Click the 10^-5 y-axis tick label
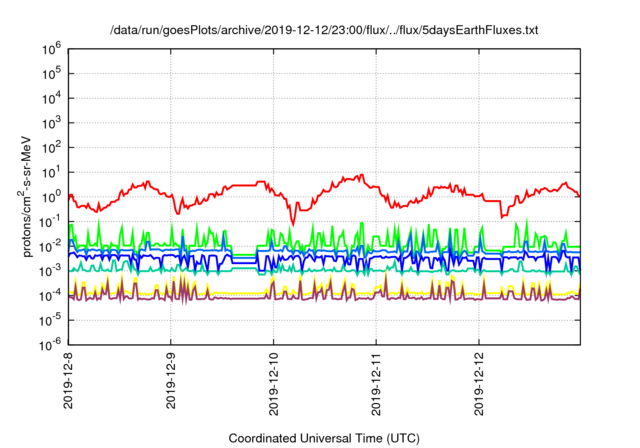This screenshot has width=640, height=448. pos(50,320)
